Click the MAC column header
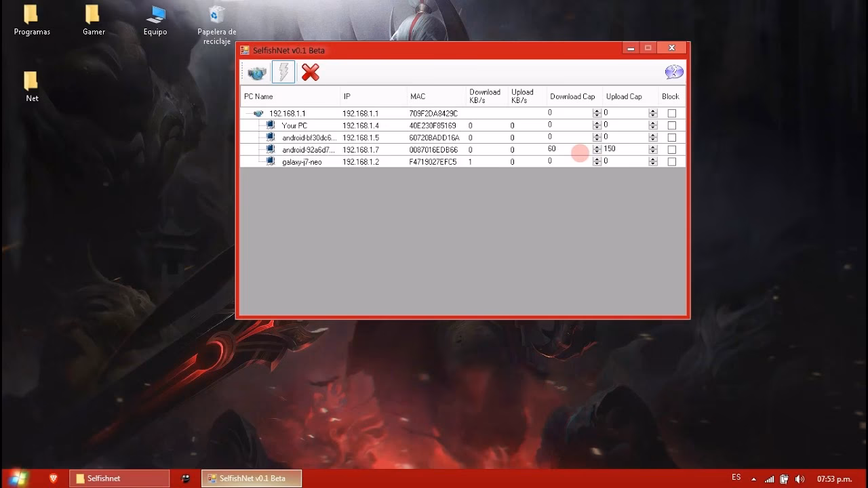868x488 pixels. click(436, 96)
